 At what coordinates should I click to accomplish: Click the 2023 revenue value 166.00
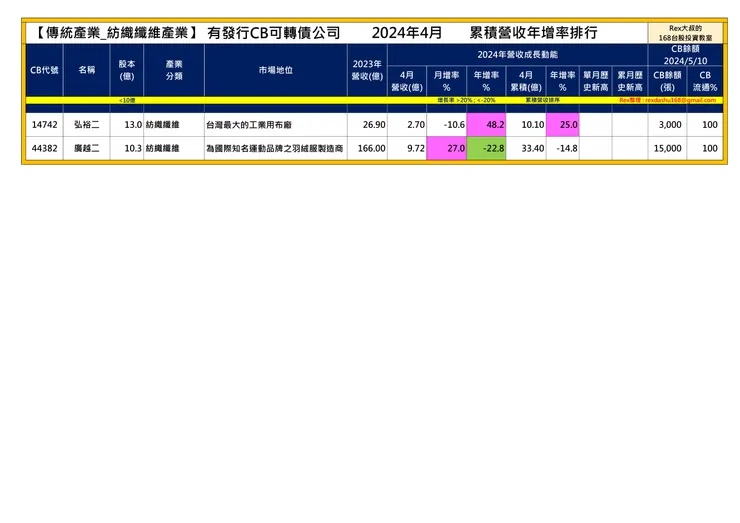371,148
